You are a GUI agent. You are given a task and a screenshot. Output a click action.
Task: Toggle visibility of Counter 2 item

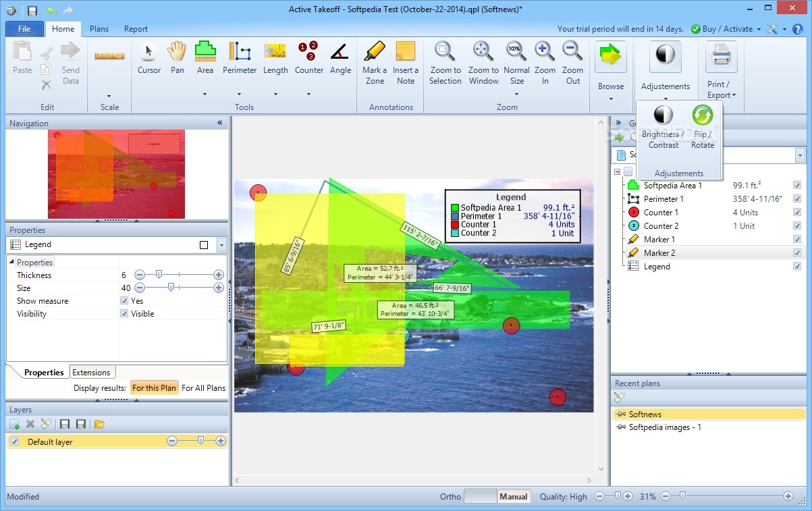(797, 226)
